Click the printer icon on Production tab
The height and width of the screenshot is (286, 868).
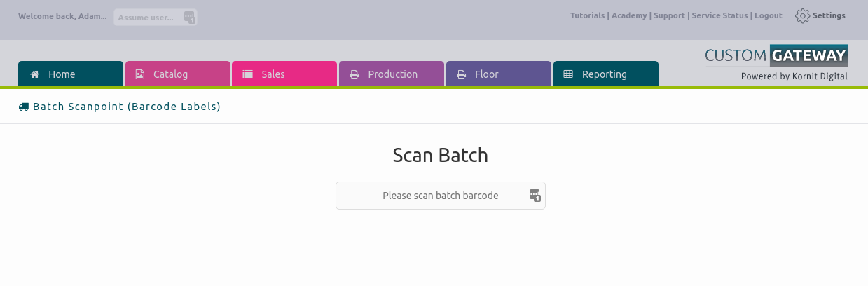[354, 74]
